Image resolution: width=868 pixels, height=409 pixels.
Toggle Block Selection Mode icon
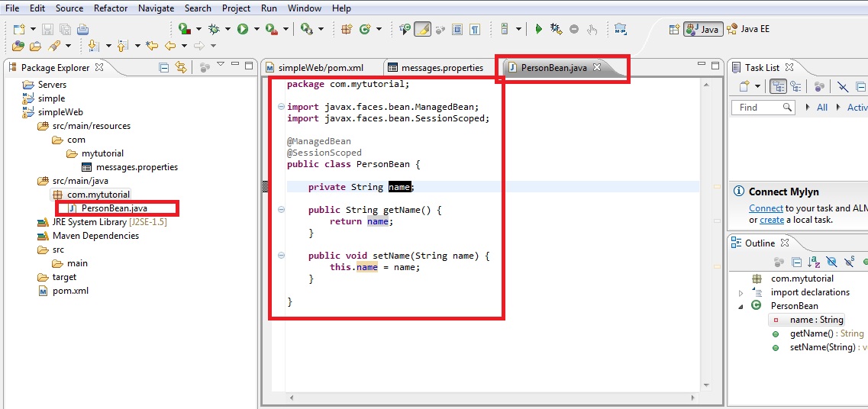[x=457, y=29]
